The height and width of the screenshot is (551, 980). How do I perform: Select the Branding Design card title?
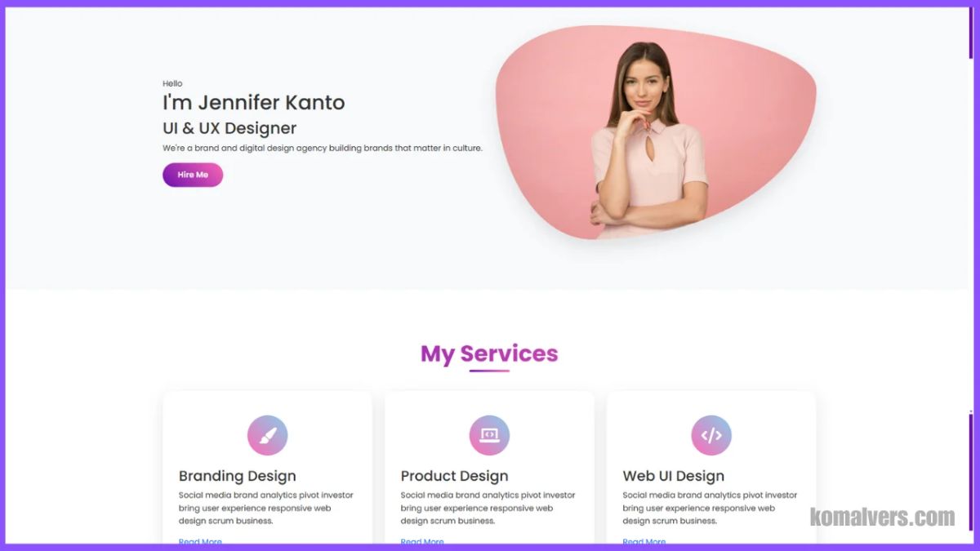pyautogui.click(x=238, y=476)
